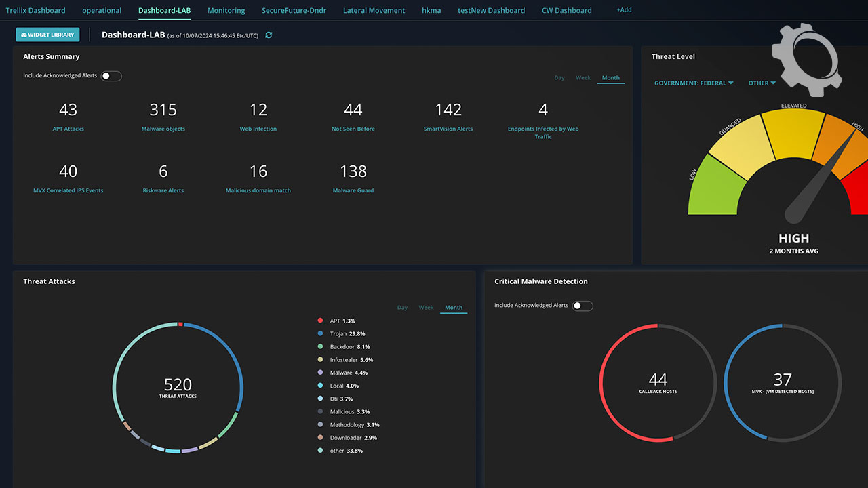Toggle Include Acknowledged Alerts in Critical Malware Detection
The height and width of the screenshot is (488, 868).
tap(583, 306)
